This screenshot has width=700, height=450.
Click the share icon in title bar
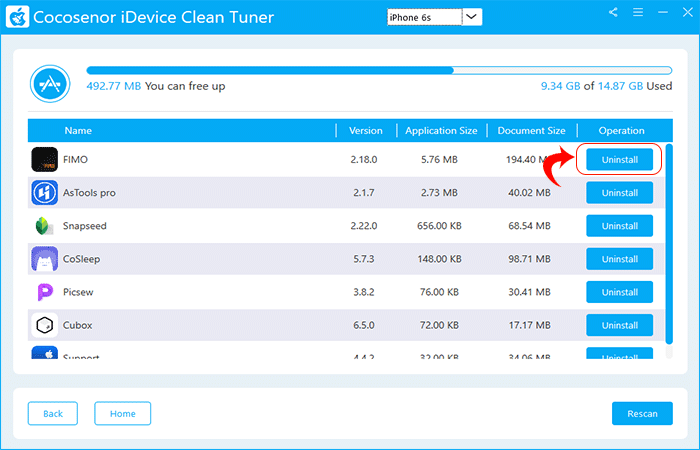click(x=613, y=12)
